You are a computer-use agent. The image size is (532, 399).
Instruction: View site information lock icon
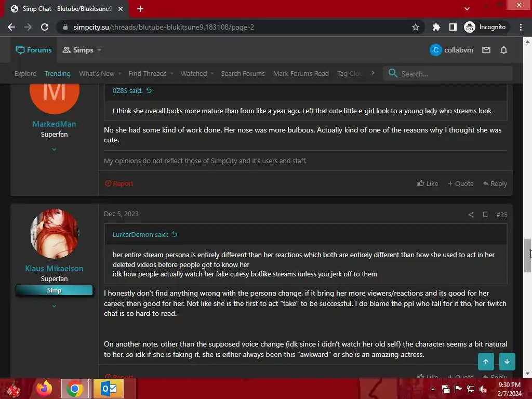[65, 27]
